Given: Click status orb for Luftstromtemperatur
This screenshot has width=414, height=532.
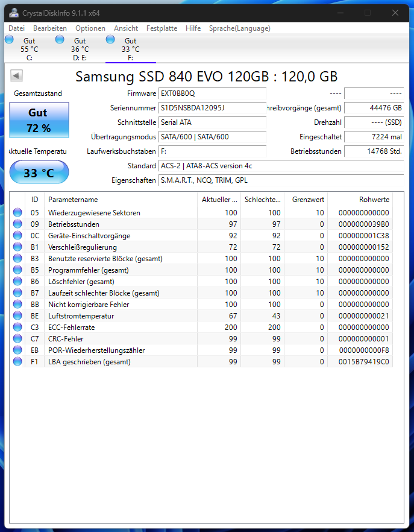Looking at the screenshot, I should coord(17,316).
